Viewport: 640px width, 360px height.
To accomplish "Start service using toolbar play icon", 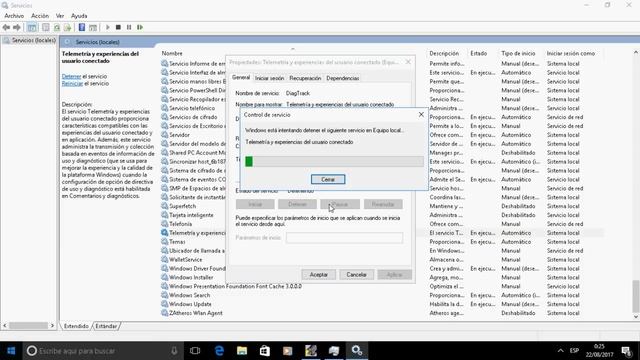I will pos(108,27).
